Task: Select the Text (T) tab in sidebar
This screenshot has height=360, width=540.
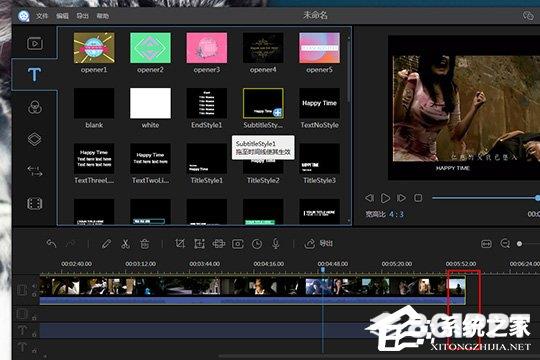Action: (34, 74)
